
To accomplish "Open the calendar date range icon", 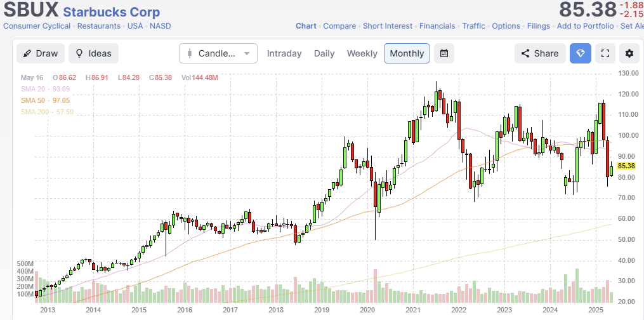I will pyautogui.click(x=444, y=53).
